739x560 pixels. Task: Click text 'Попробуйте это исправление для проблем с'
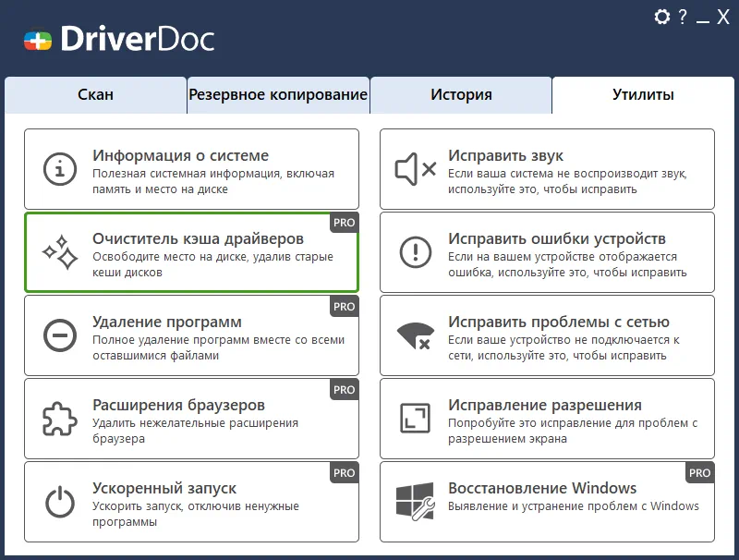click(x=573, y=423)
